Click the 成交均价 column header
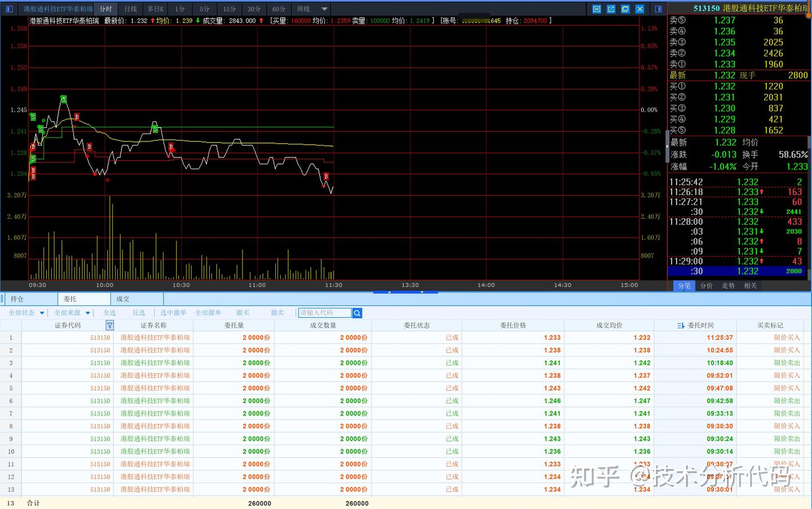The width and height of the screenshot is (812, 509). 610,325
